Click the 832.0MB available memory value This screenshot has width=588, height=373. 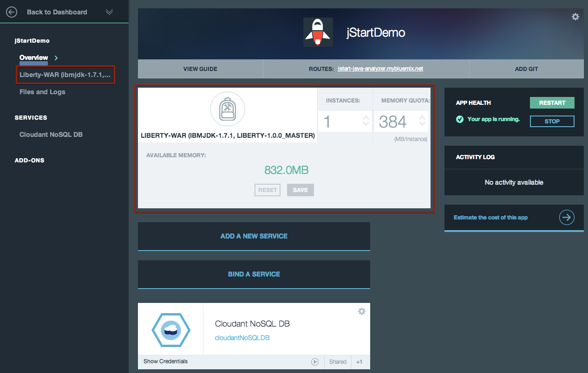pyautogui.click(x=287, y=170)
